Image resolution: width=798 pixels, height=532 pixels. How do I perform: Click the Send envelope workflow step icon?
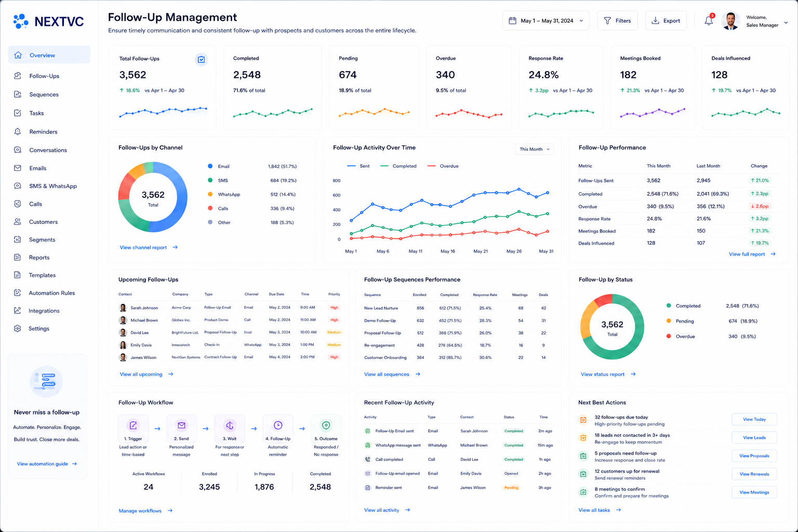pos(181,425)
